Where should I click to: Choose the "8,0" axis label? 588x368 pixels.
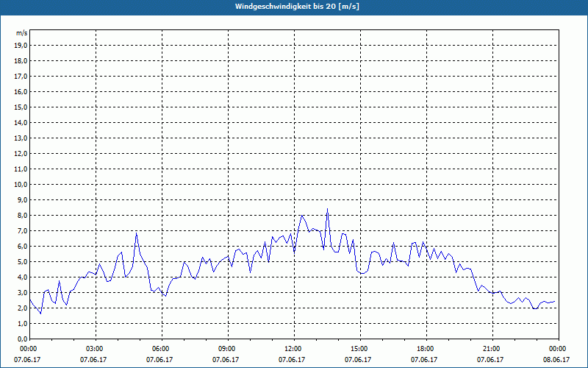[22, 215]
